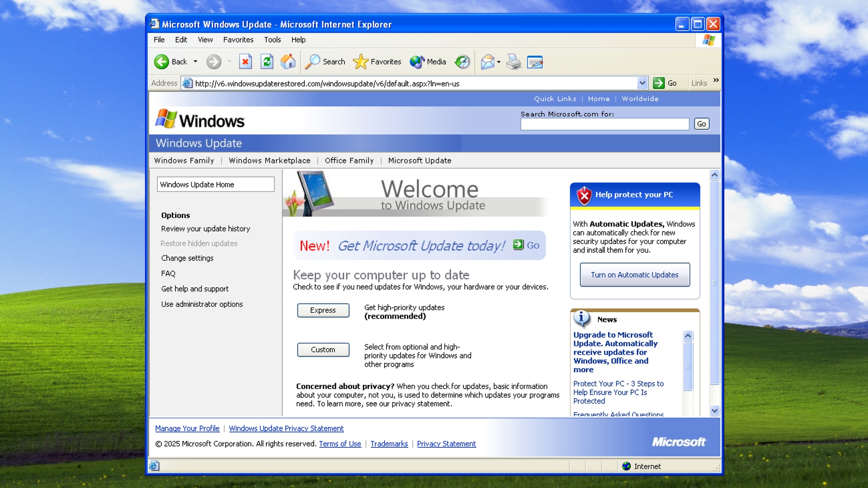The width and height of the screenshot is (868, 488).
Task: Click the red Stop icon
Action: point(245,62)
